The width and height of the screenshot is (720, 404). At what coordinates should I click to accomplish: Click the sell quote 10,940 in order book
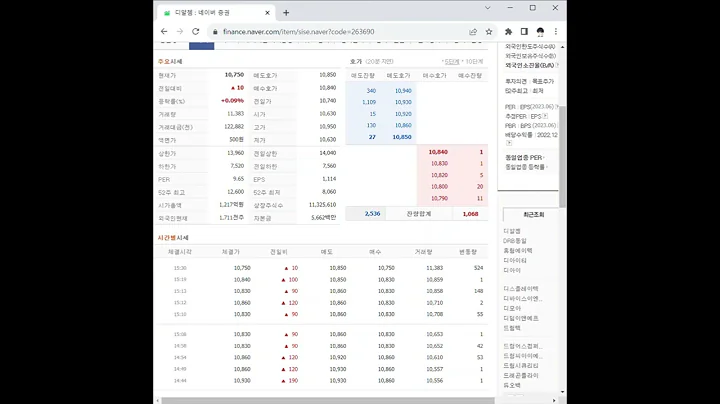click(403, 91)
